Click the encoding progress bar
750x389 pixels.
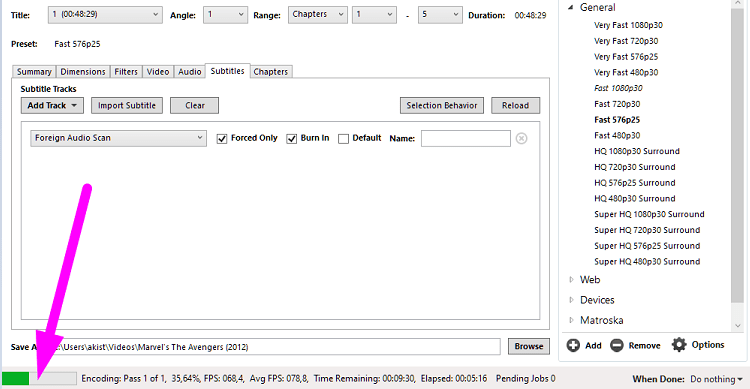click(39, 378)
